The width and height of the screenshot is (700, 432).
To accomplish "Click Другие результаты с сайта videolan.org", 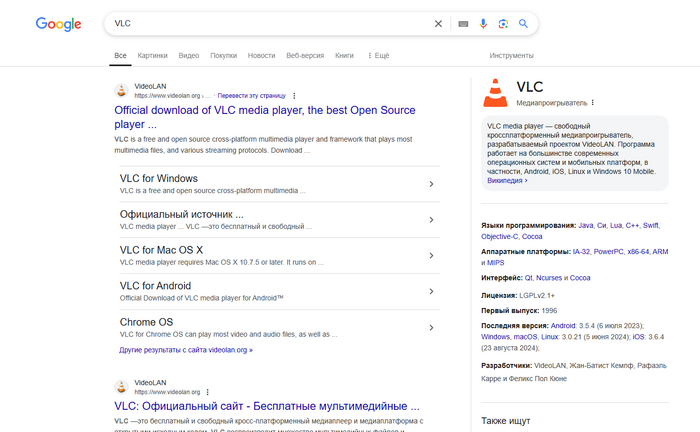I will 186,350.
